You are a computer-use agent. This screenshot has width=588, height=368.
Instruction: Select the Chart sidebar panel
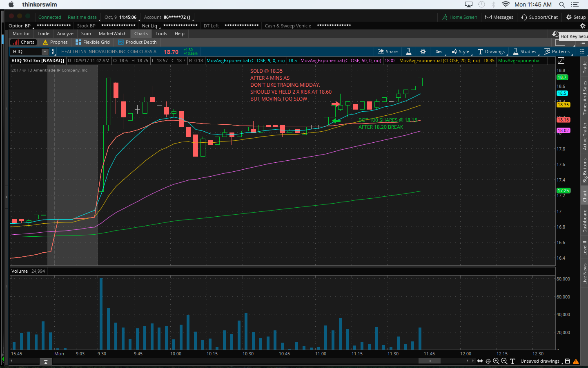585,196
